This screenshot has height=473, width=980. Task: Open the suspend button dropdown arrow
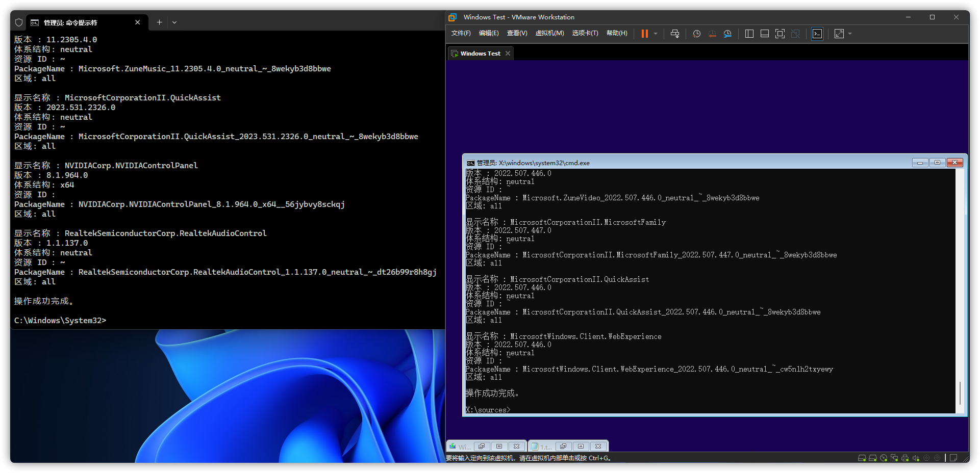pos(656,34)
